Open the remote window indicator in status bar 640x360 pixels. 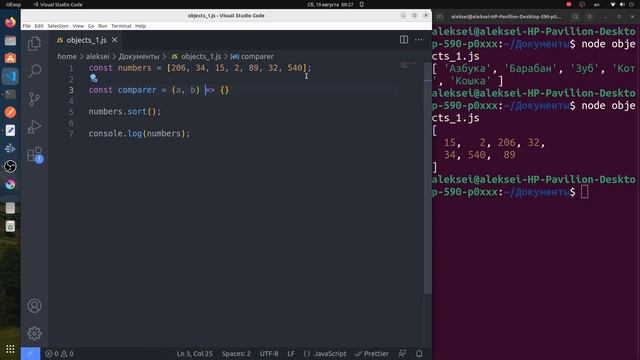pyautogui.click(x=30, y=353)
